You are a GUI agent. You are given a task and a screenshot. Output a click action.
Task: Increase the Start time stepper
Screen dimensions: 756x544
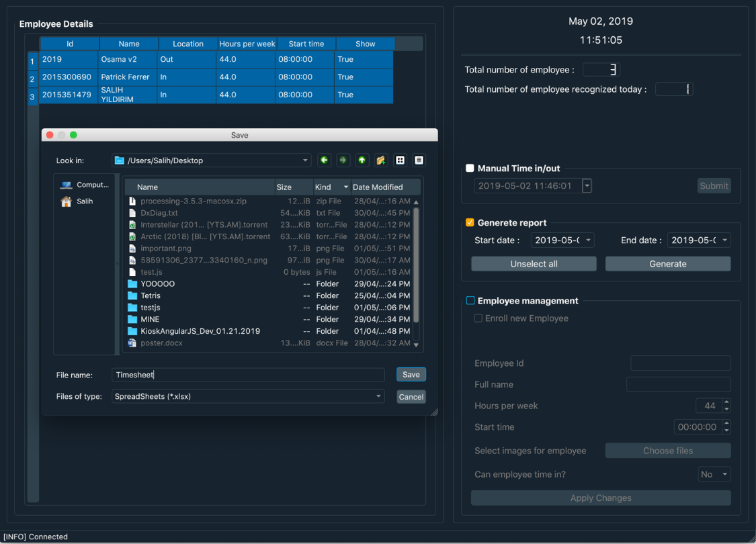(726, 424)
